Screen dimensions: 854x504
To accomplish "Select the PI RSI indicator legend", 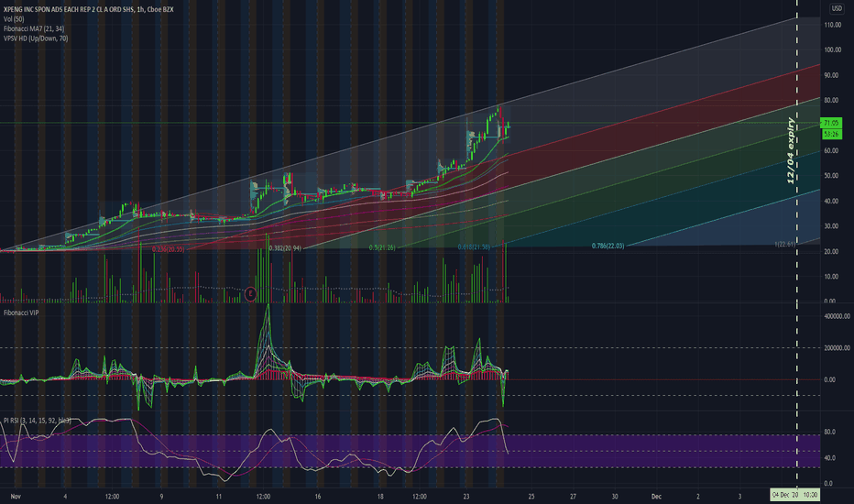I will click(x=37, y=421).
